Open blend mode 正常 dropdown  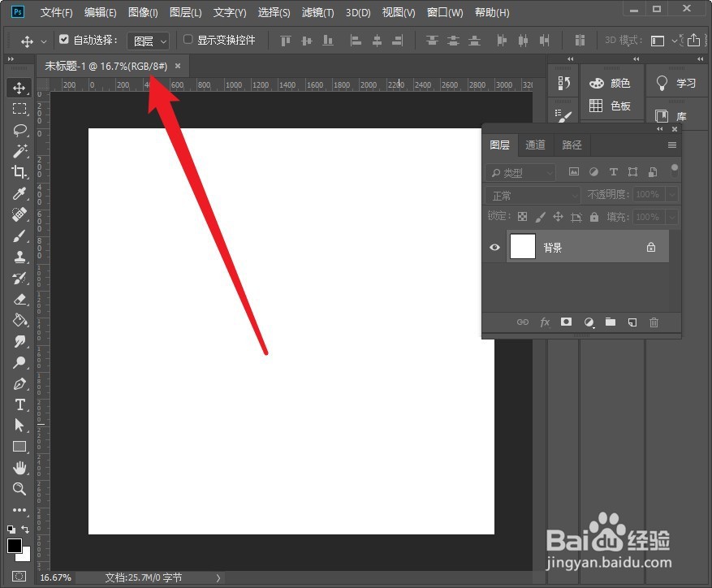[533, 196]
